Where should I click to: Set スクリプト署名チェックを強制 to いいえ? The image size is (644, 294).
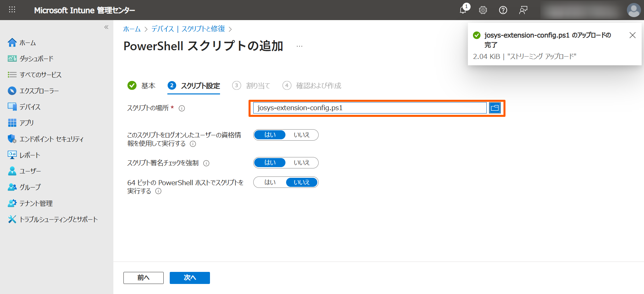tap(302, 163)
